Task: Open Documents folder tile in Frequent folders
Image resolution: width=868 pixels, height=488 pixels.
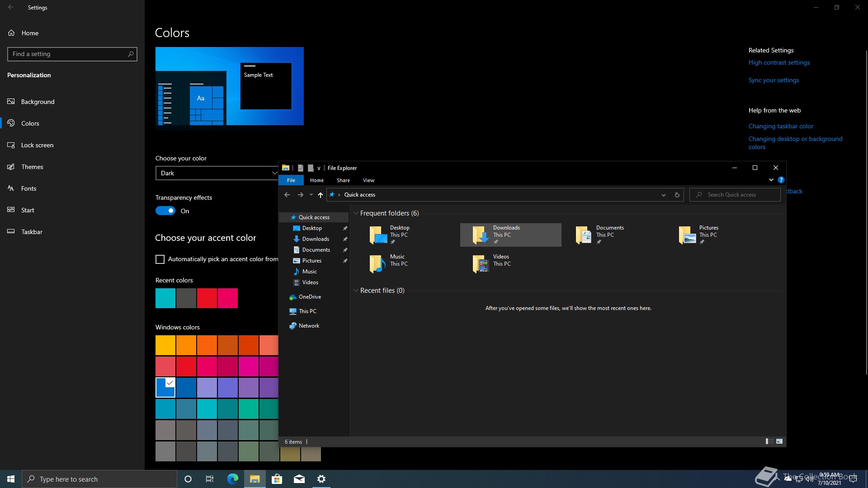Action: coord(613,235)
